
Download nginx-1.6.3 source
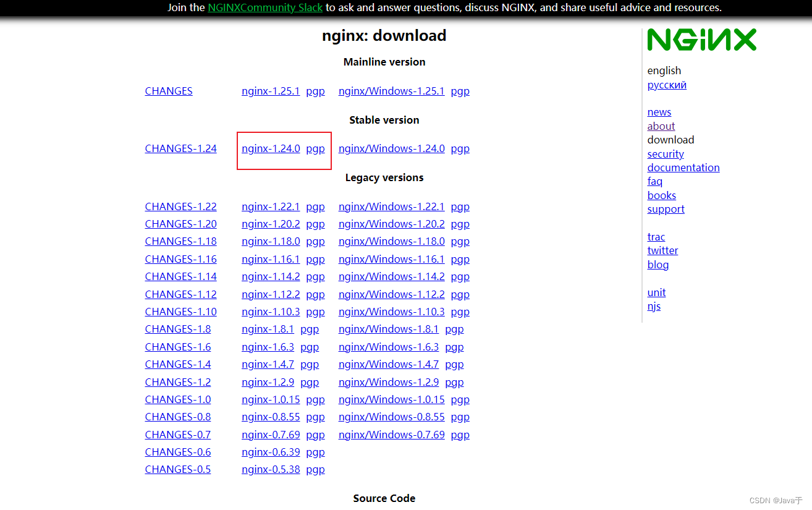pyautogui.click(x=268, y=347)
